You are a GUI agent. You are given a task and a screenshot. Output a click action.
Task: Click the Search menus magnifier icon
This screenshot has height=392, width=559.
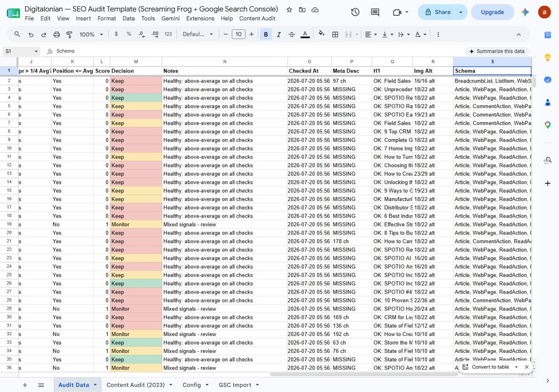click(x=17, y=34)
